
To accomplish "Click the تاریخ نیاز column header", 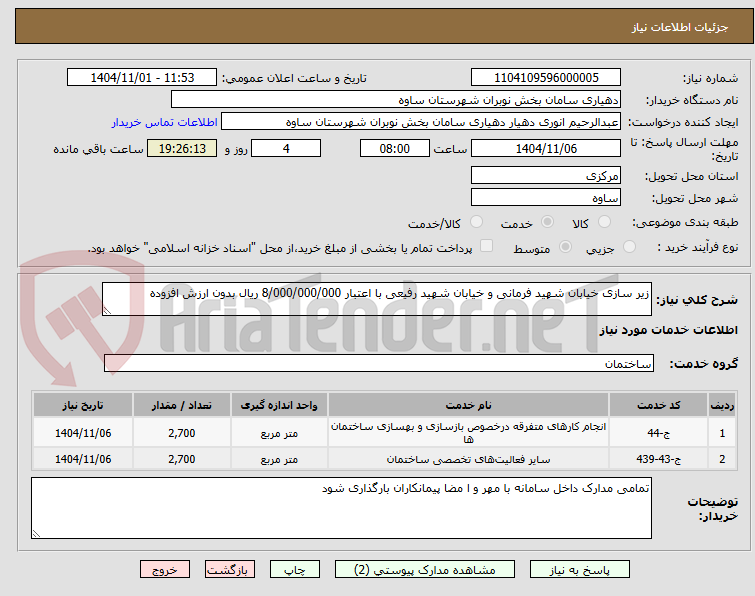I will [x=83, y=405].
